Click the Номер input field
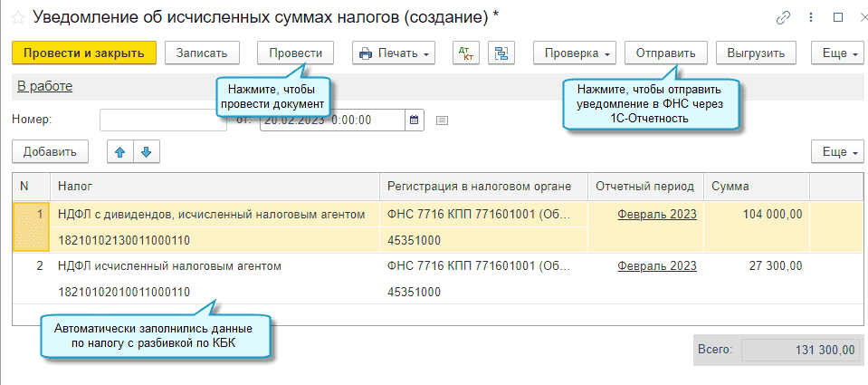 163,120
